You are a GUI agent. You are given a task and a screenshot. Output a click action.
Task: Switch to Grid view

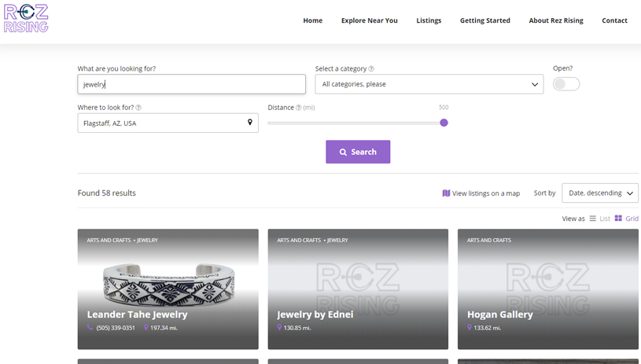[626, 219]
